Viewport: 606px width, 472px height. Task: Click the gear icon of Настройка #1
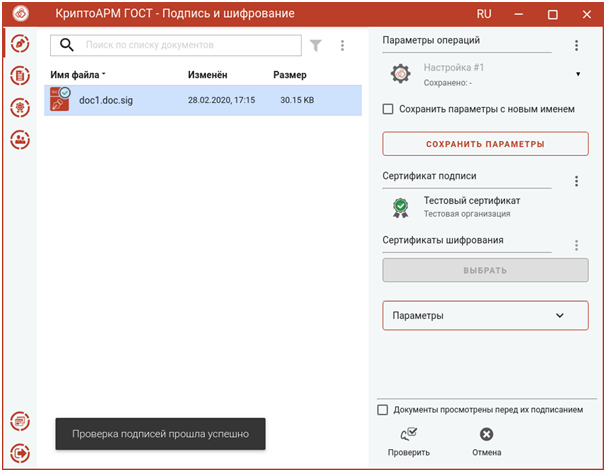tap(400, 73)
